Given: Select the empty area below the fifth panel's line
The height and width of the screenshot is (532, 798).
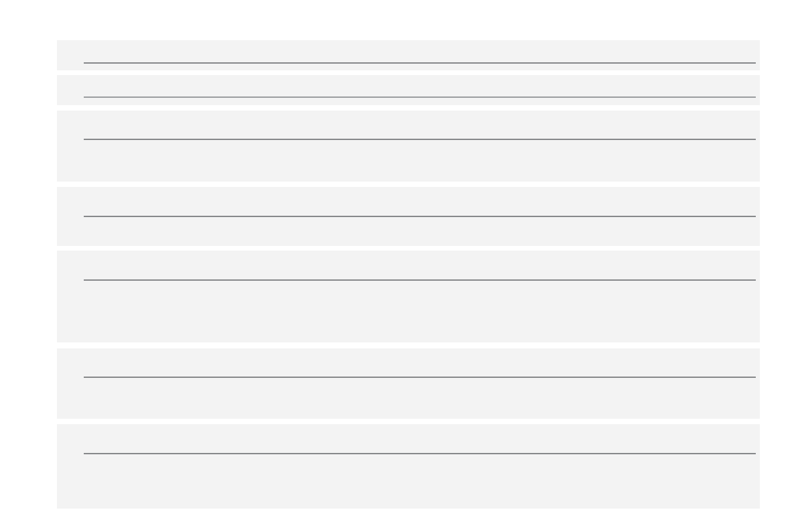Looking at the screenshot, I should [419, 312].
